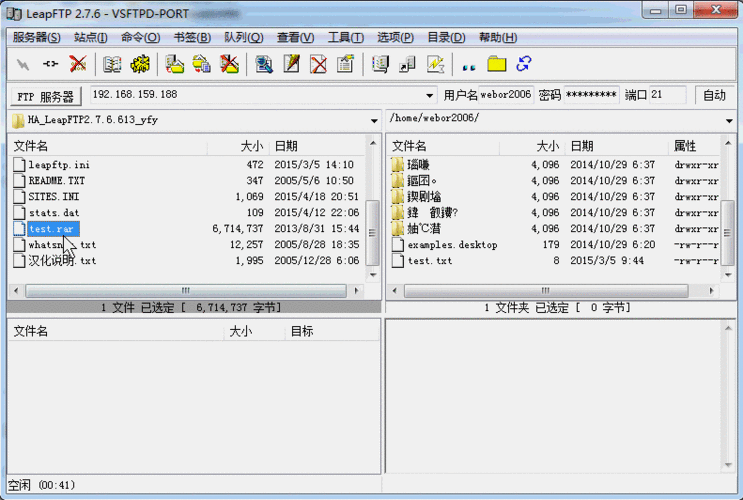The height and width of the screenshot is (500, 743).
Task: Refresh listing with blue arrows icon
Action: (524, 64)
